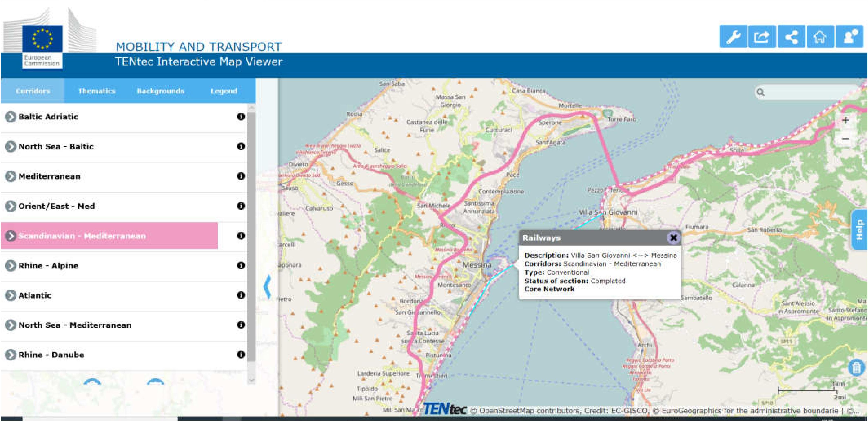Zoom in with the plus button

click(846, 120)
